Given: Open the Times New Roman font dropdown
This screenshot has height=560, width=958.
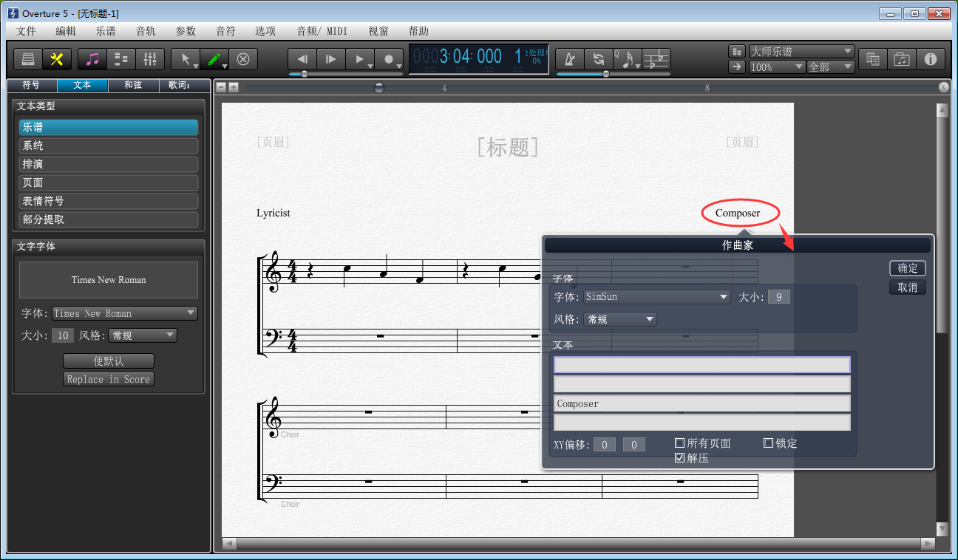Looking at the screenshot, I should pos(125,313).
